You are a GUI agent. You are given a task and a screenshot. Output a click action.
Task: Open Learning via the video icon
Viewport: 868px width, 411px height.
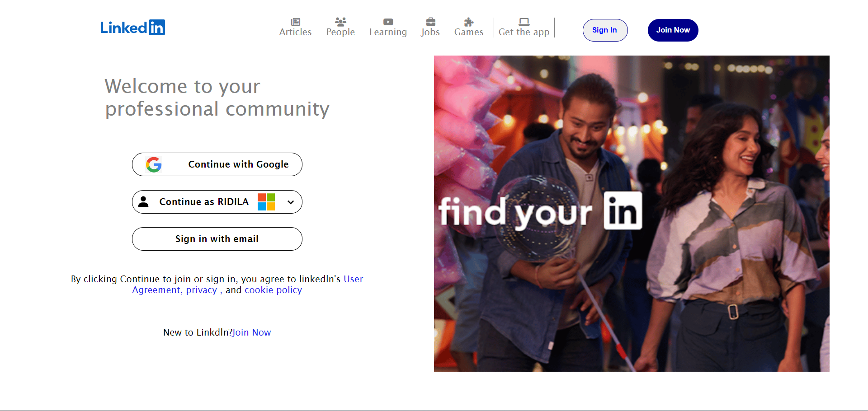[387, 21]
